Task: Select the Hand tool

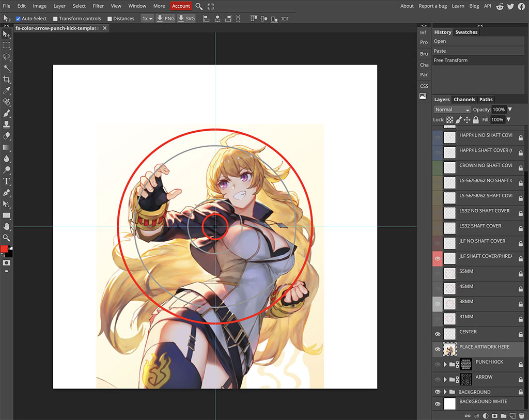Action: click(x=6, y=226)
